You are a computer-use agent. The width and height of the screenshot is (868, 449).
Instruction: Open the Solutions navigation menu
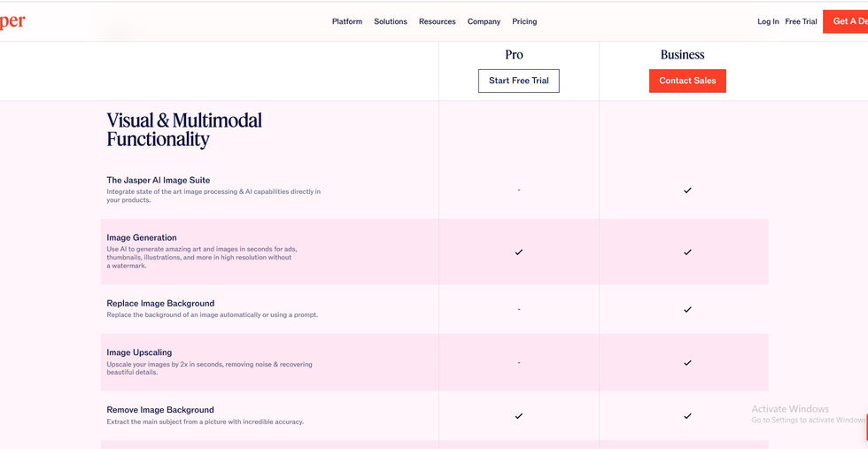click(391, 21)
